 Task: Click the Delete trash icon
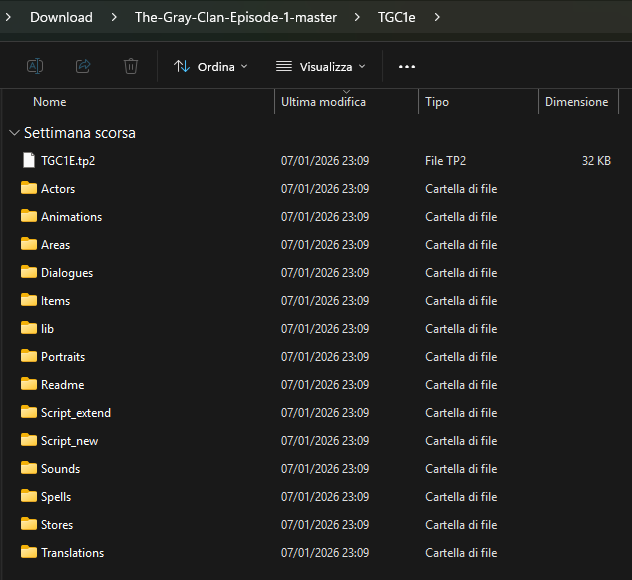click(x=131, y=66)
